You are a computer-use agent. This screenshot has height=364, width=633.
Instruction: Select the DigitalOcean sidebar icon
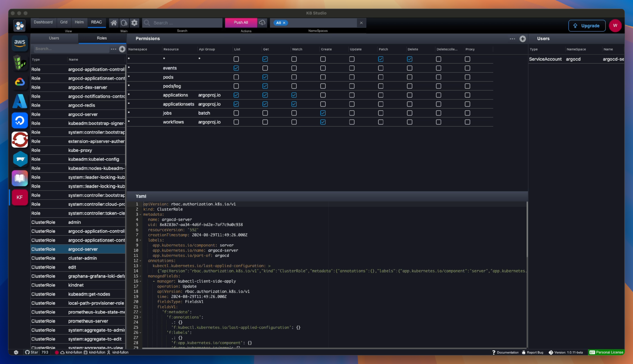coord(20,120)
